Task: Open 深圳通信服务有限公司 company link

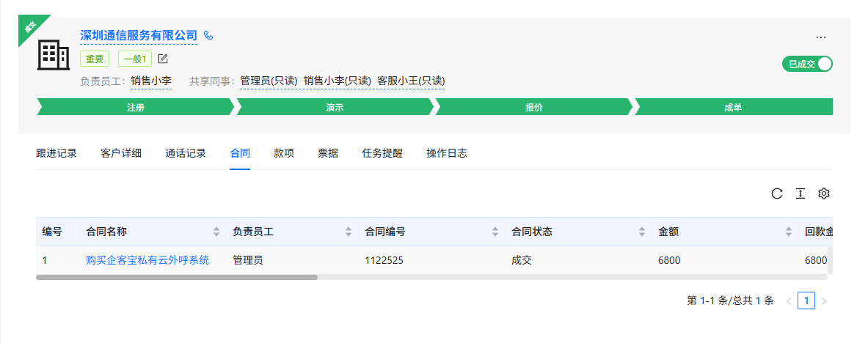Action: tap(139, 35)
